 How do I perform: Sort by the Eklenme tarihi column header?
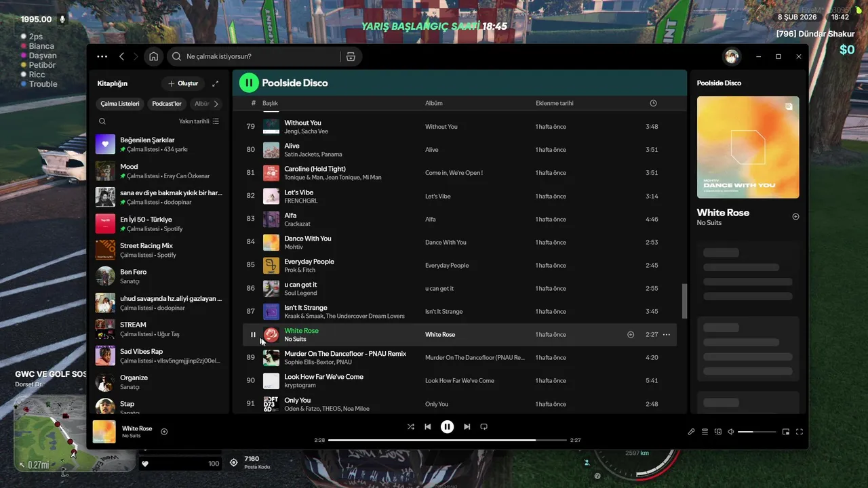tap(554, 103)
